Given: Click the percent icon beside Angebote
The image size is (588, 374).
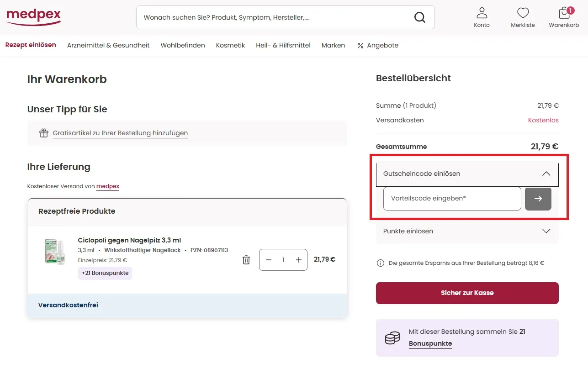Looking at the screenshot, I should pos(360,45).
